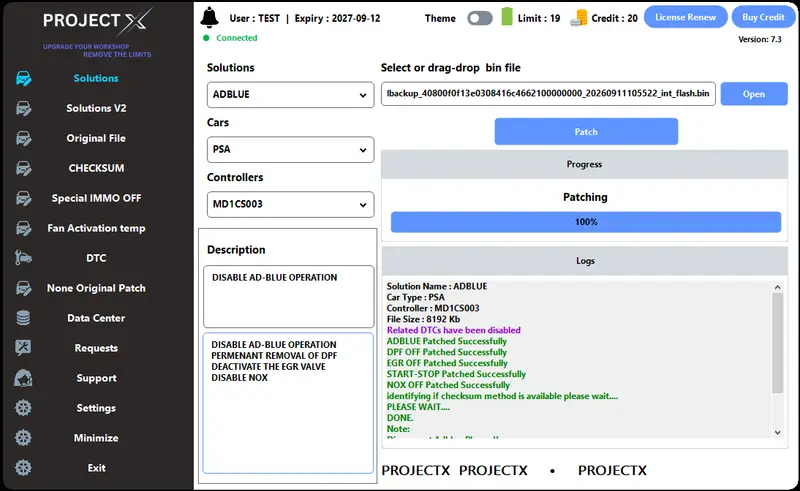800x491 pixels.
Task: Click the gold coins credit icon
Action: (x=579, y=18)
